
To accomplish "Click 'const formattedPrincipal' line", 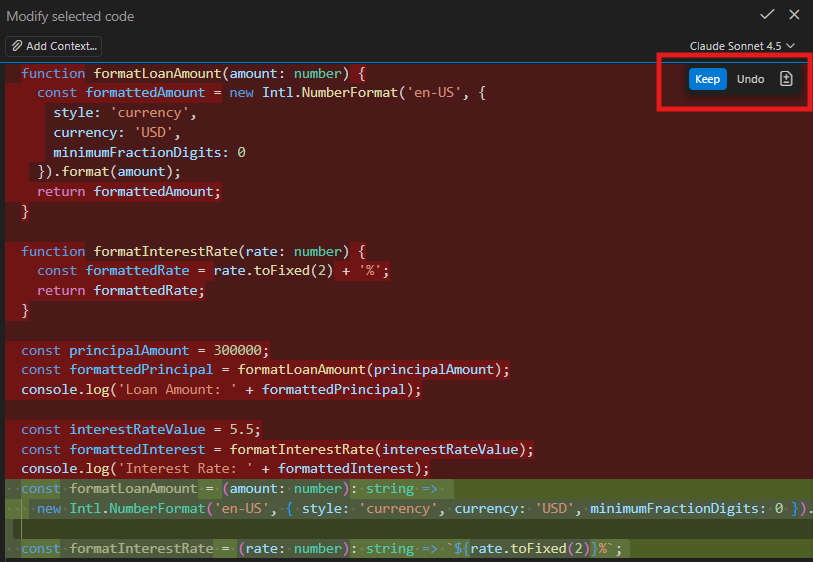I will tap(265, 370).
